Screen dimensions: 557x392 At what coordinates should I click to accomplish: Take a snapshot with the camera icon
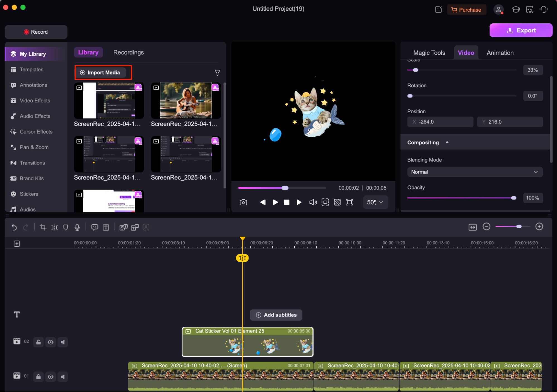[243, 202]
